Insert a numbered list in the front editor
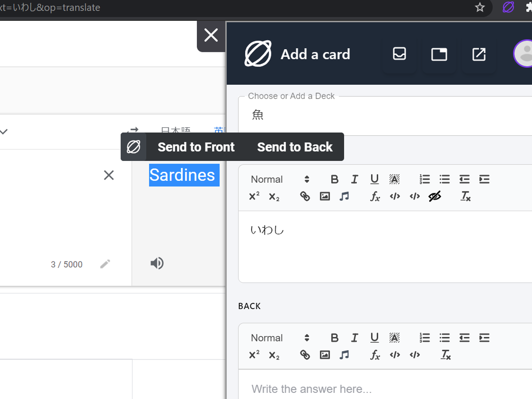 (425, 179)
